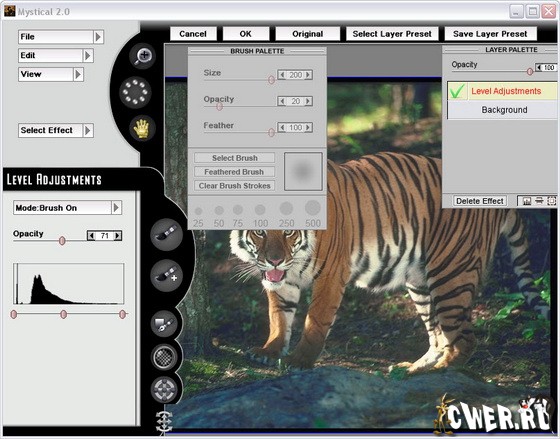This screenshot has height=439, width=560.
Task: Decrease Level Adjustments opacity value 71
Action: pos(92,236)
